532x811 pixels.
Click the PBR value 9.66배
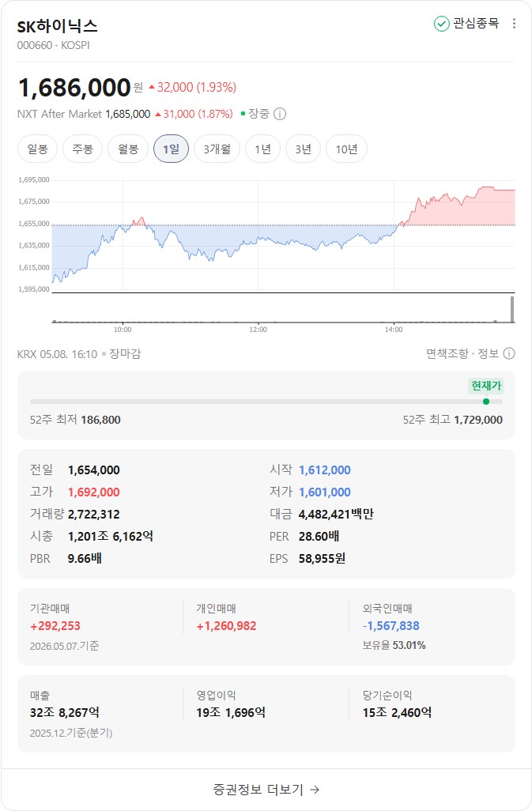click(x=85, y=559)
